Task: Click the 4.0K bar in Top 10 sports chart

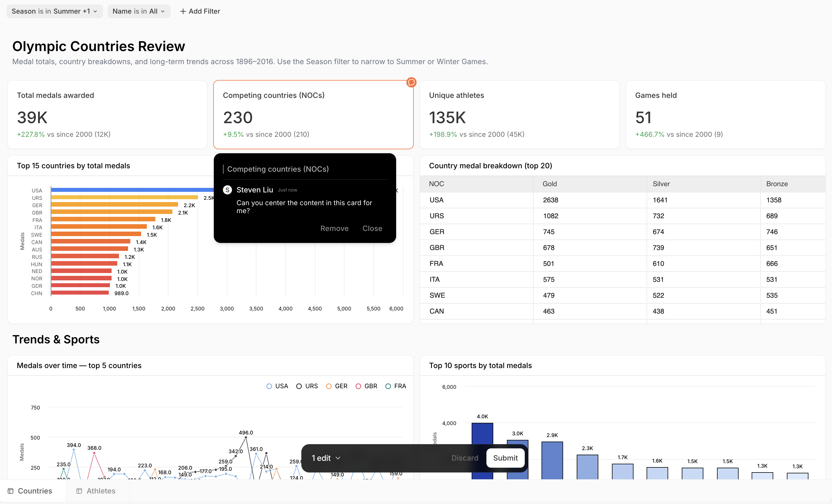Action: coord(482,451)
